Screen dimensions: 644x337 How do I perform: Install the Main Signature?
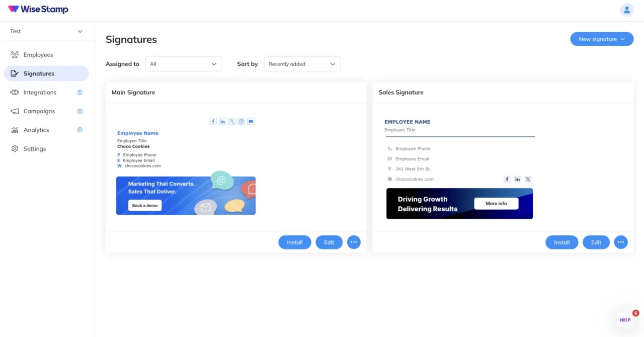point(295,242)
